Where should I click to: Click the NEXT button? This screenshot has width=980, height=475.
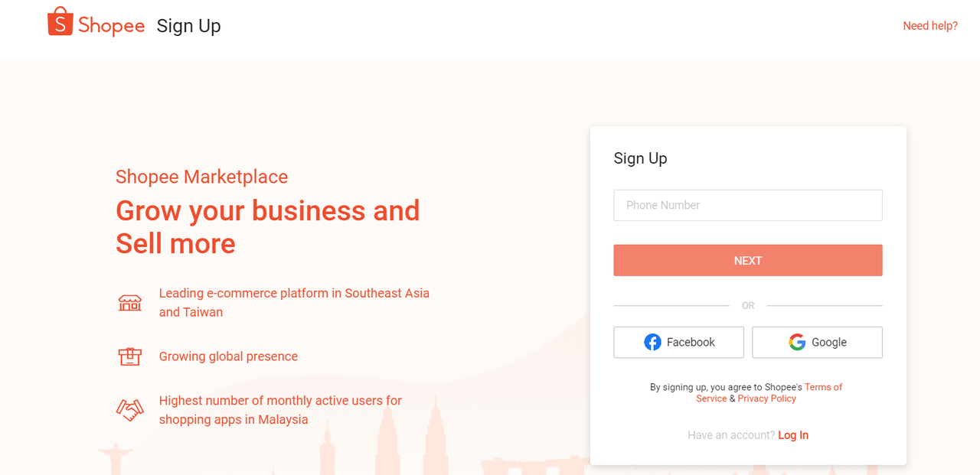tap(748, 260)
